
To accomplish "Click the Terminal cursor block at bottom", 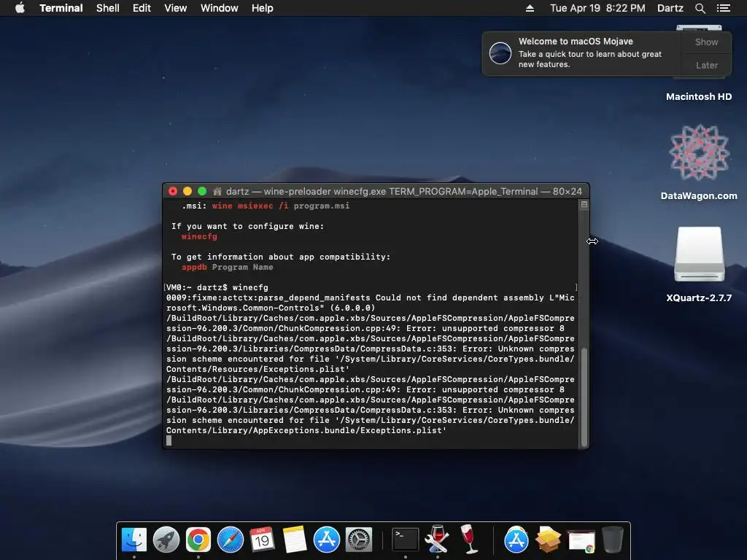I will (x=169, y=441).
